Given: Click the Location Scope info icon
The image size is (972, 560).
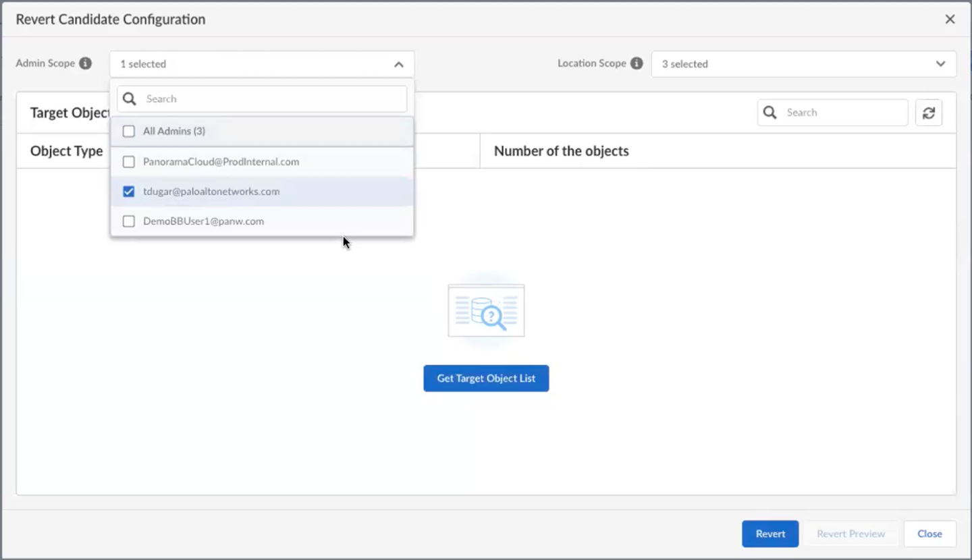Looking at the screenshot, I should 637,63.
